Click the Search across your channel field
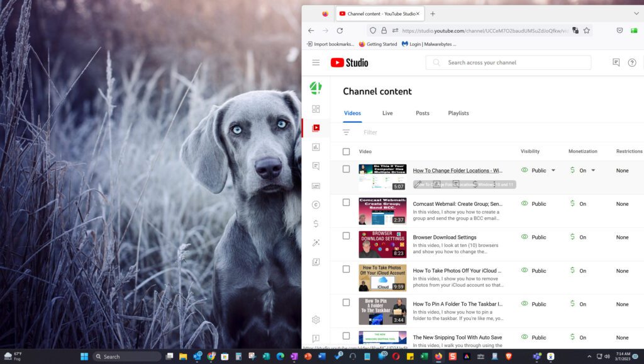 coord(508,62)
